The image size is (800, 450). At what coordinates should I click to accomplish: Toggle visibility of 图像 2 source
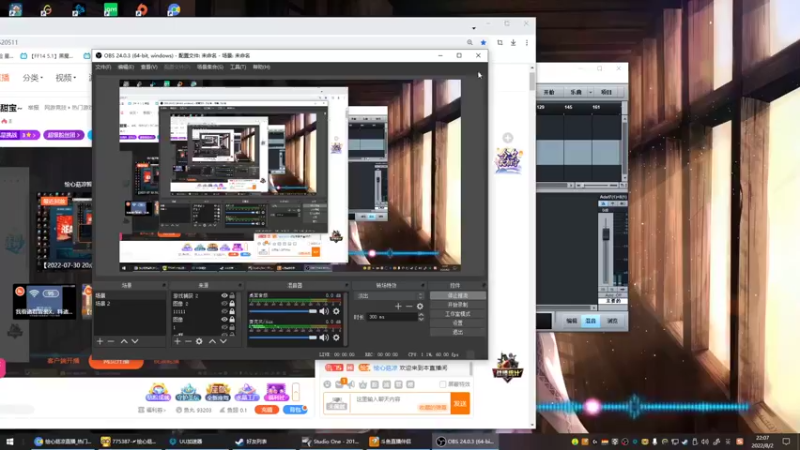click(224, 304)
